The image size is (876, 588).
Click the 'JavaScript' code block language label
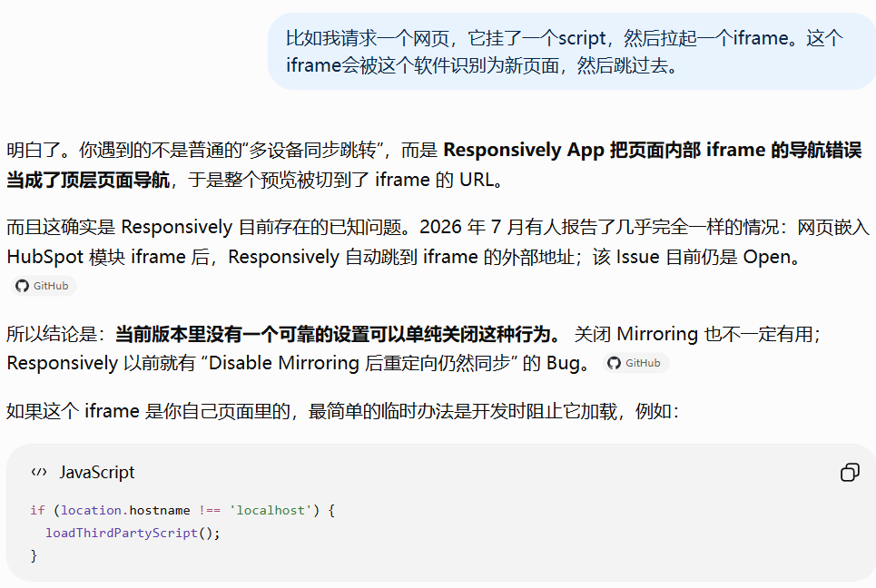tap(96, 473)
